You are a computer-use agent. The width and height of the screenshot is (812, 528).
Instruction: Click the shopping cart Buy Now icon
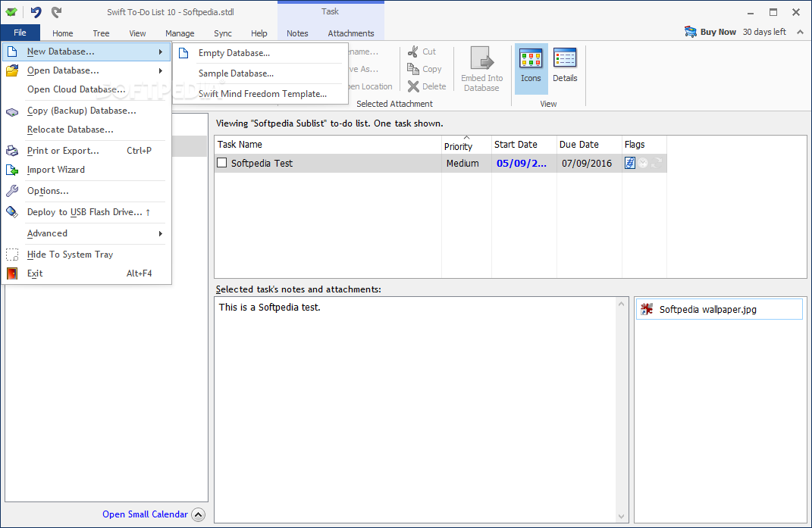[690, 32]
